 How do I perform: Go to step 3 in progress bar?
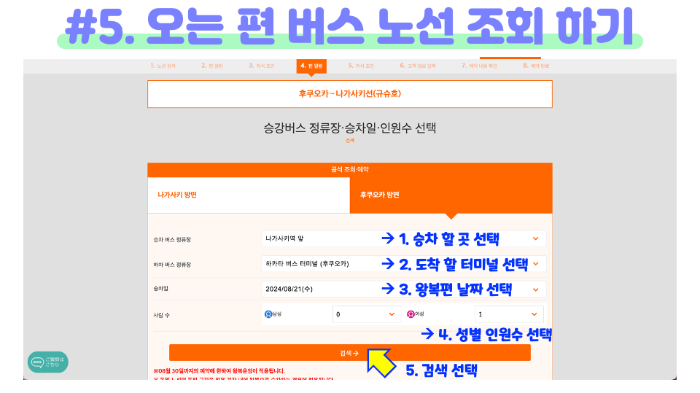pyautogui.click(x=262, y=66)
